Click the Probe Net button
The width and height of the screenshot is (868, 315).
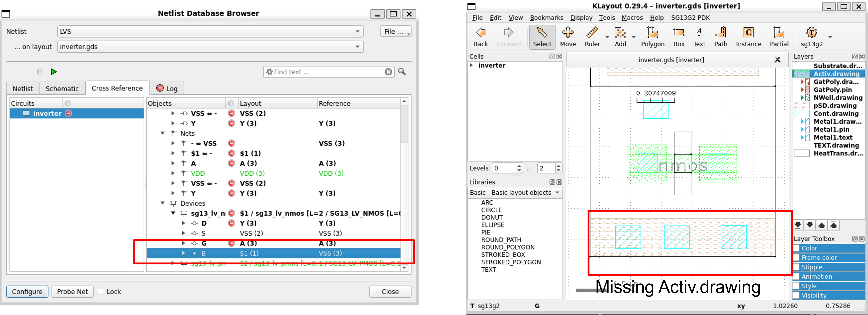72,292
